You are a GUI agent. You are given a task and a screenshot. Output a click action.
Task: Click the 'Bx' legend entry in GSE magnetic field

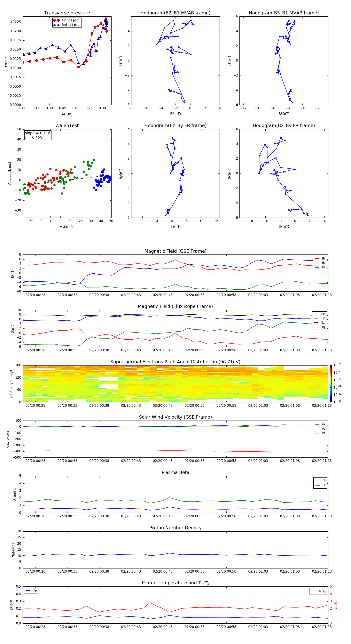(x=320, y=259)
